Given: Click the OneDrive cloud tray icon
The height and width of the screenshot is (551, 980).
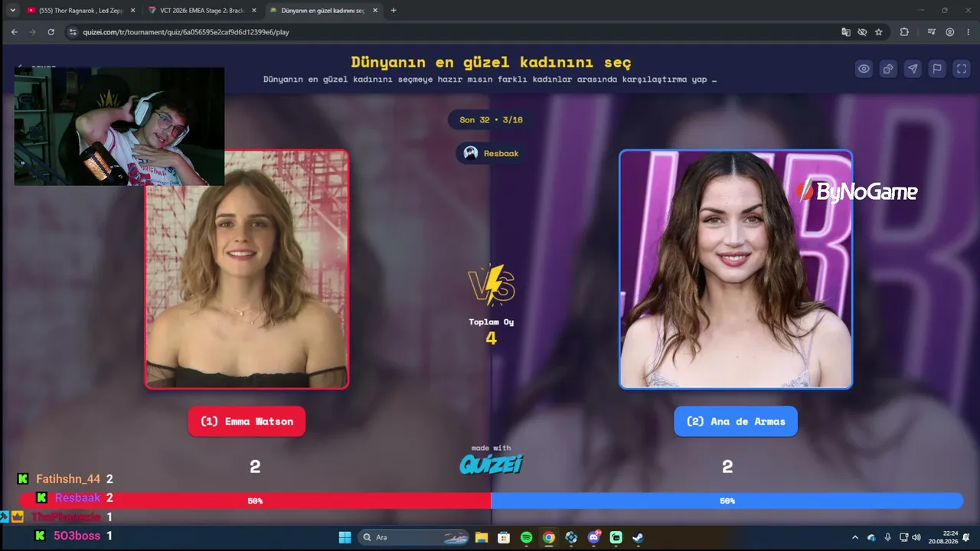Looking at the screenshot, I should tap(871, 537).
